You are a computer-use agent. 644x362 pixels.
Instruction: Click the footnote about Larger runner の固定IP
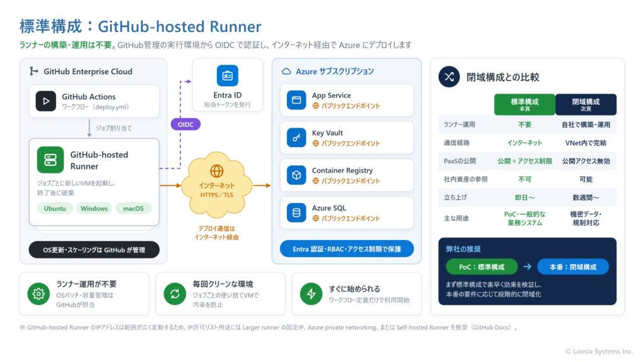(x=269, y=327)
